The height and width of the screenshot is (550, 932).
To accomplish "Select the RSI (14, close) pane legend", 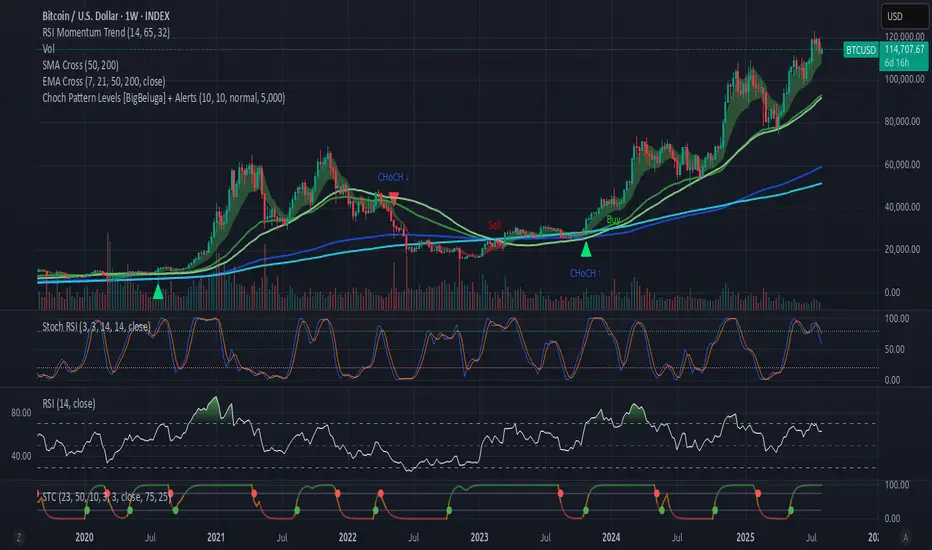I will (68, 404).
